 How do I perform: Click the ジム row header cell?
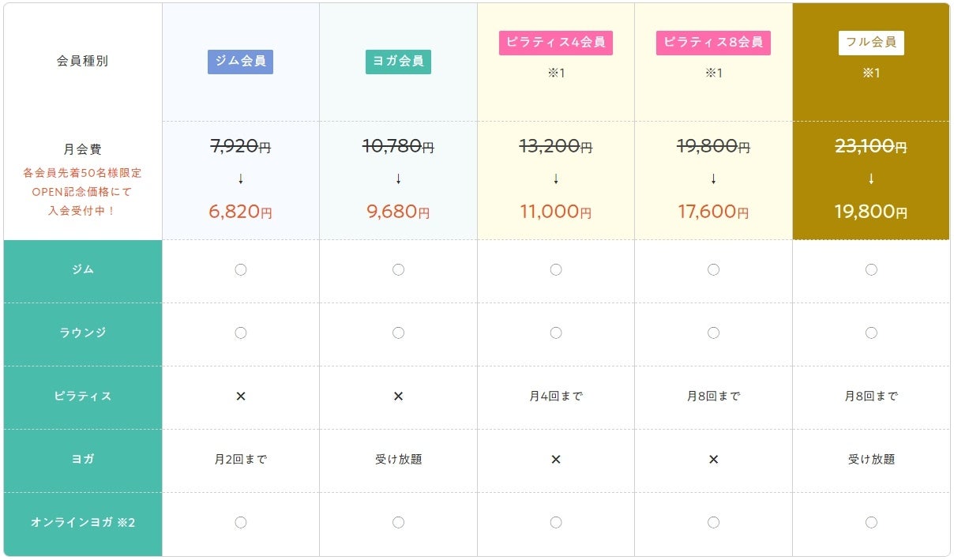click(83, 270)
